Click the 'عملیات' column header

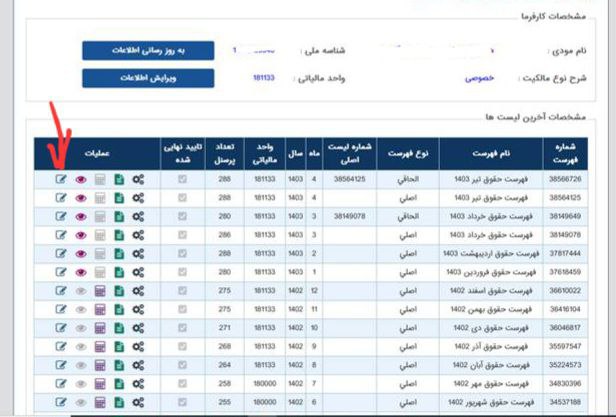[97, 154]
